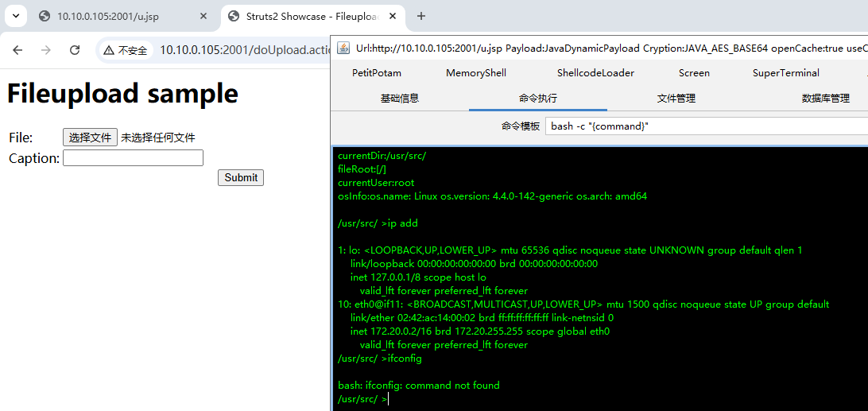Click the 不安全 site security indicator
This screenshot has height=411, width=868.
(126, 50)
